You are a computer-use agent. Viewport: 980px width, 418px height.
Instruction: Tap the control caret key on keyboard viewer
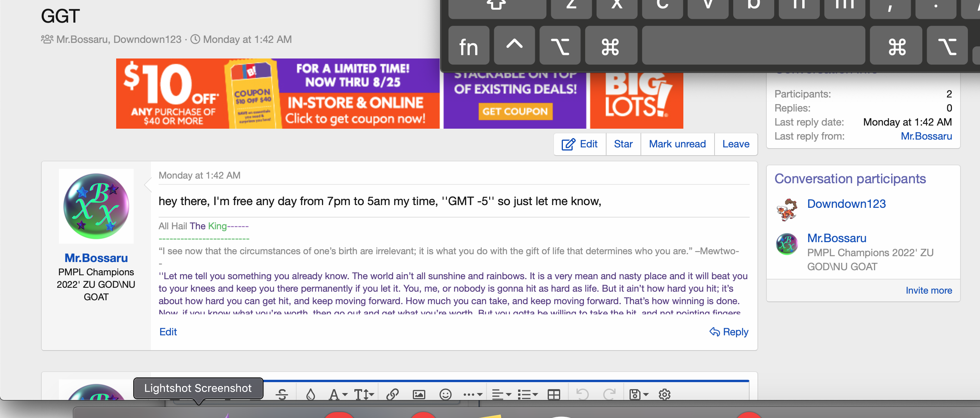click(514, 46)
